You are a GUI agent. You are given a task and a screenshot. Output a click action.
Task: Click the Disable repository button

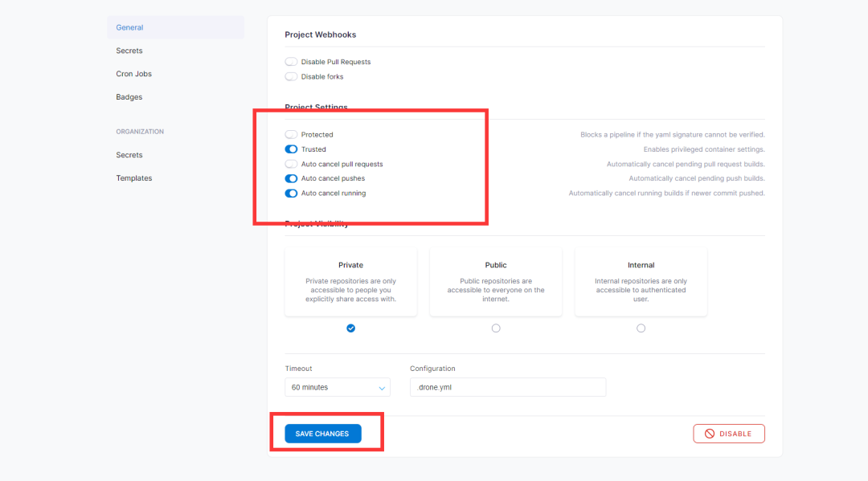click(x=729, y=434)
